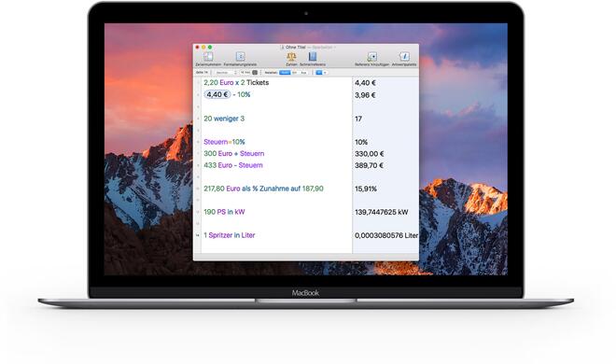Open Zahlen settings via the scales icon

tap(291, 56)
